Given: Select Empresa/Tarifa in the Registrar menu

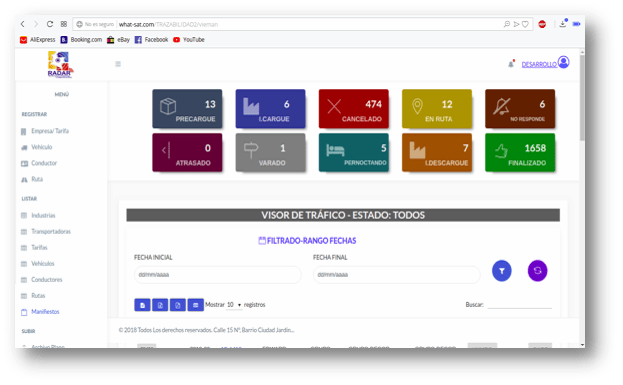Looking at the screenshot, I should click(50, 131).
